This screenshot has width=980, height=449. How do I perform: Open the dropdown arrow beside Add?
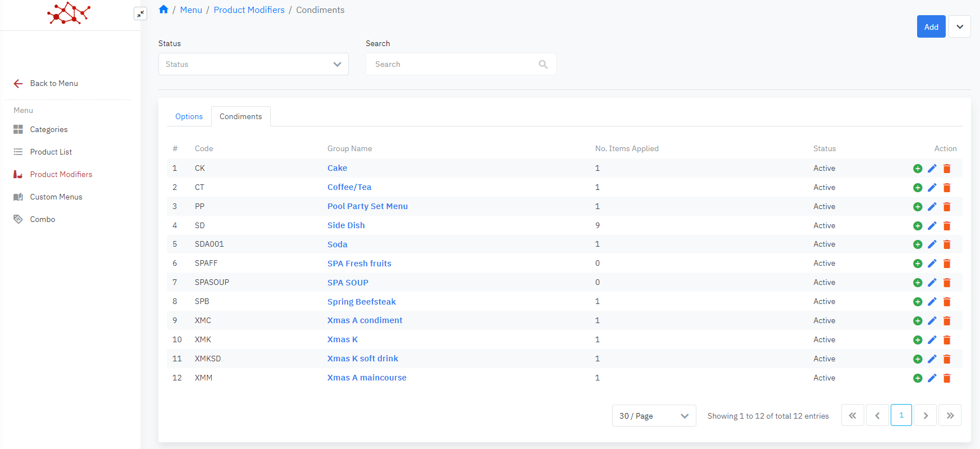coord(960,27)
